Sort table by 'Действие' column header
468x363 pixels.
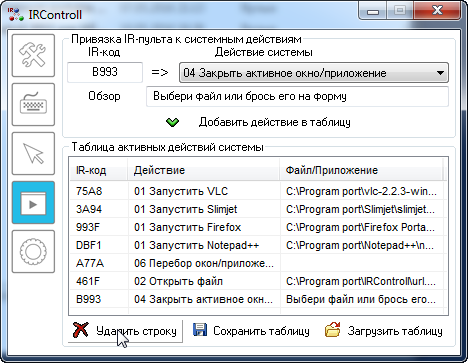tap(203, 170)
